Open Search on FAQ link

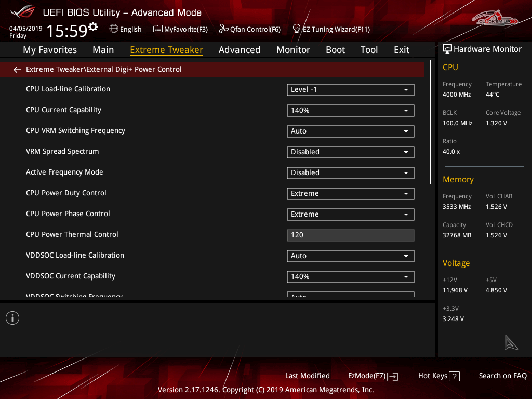tap(502, 376)
